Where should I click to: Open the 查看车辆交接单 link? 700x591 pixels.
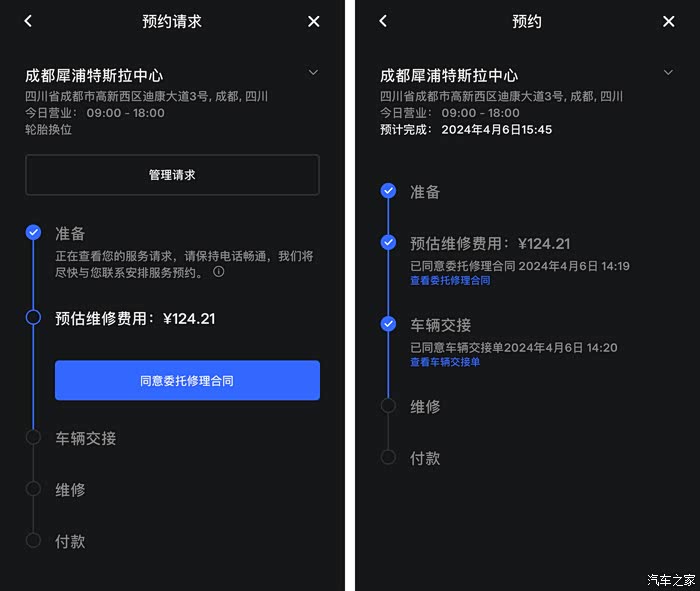click(x=445, y=362)
